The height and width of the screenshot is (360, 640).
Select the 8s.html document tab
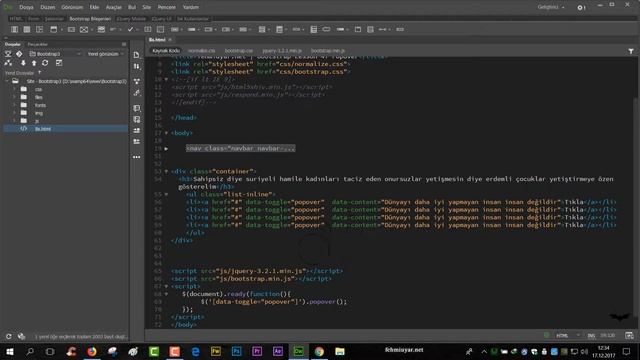157,40
